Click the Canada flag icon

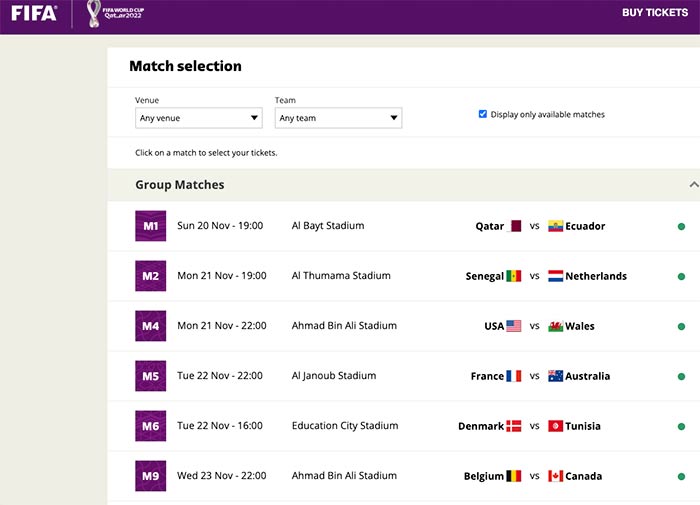555,476
